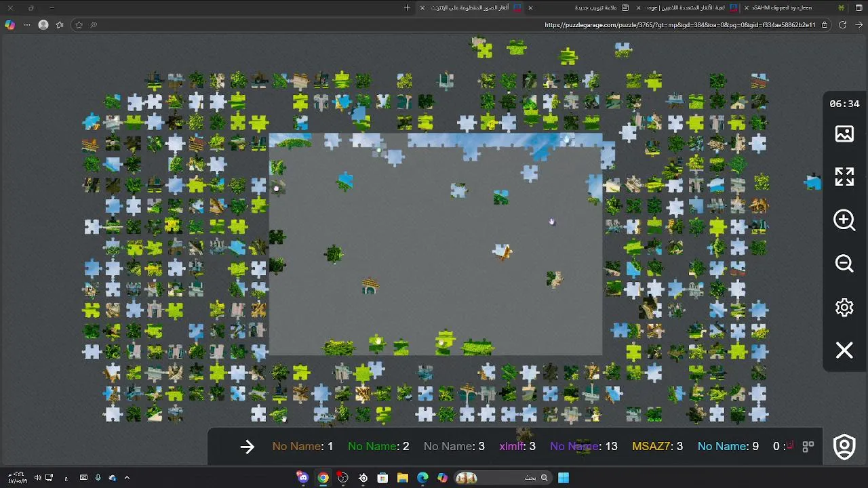868x488 pixels.
Task: Open browser zoom magnifier icon
Action: (x=94, y=25)
